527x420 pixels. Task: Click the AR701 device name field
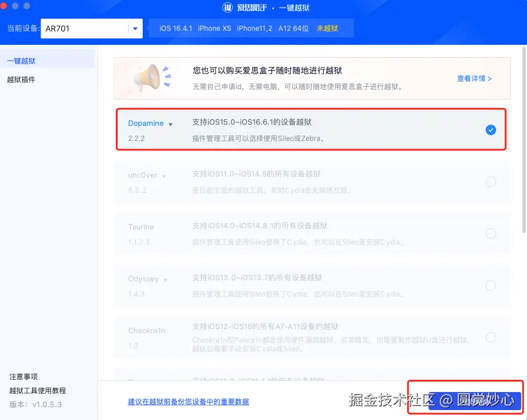tap(84, 29)
